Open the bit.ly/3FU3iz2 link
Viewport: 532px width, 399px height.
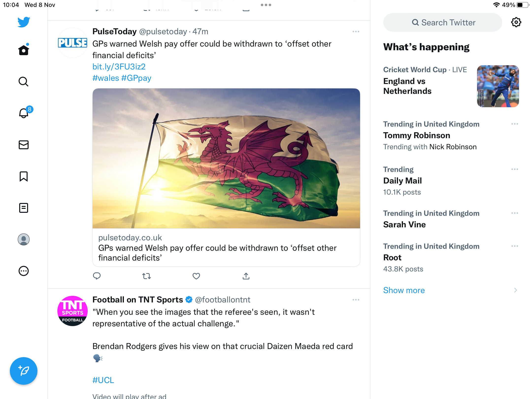coord(119,66)
